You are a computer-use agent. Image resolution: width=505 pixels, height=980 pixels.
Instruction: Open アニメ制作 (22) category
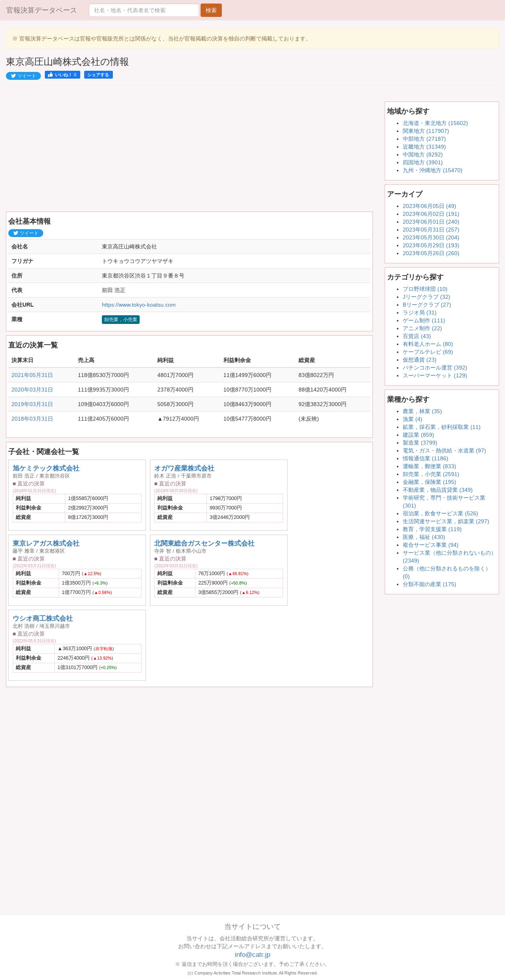pyautogui.click(x=422, y=328)
